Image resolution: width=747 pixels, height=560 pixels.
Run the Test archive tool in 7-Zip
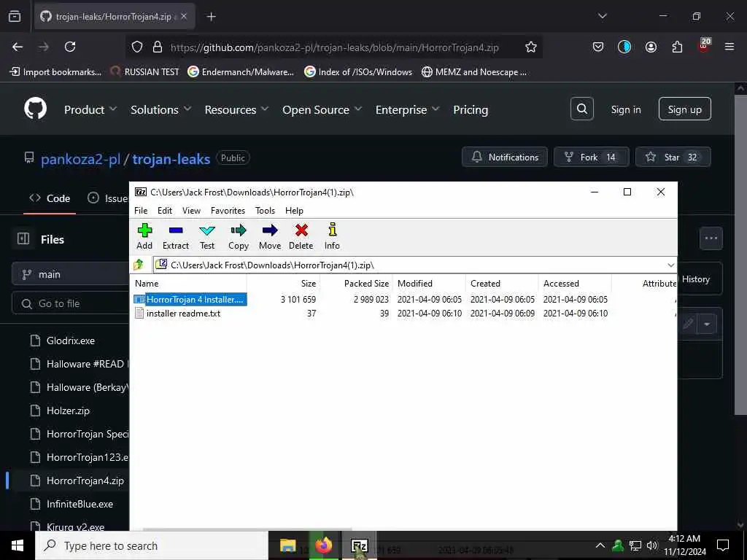206,237
